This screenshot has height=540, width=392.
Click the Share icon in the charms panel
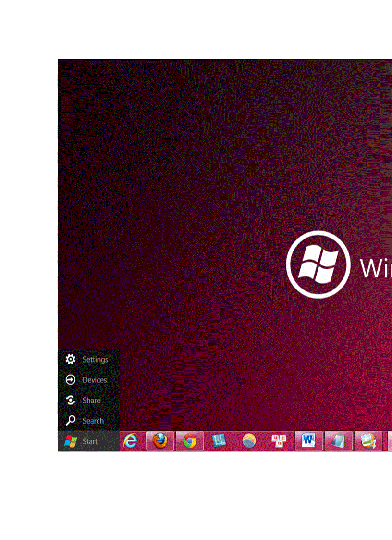[x=71, y=400]
